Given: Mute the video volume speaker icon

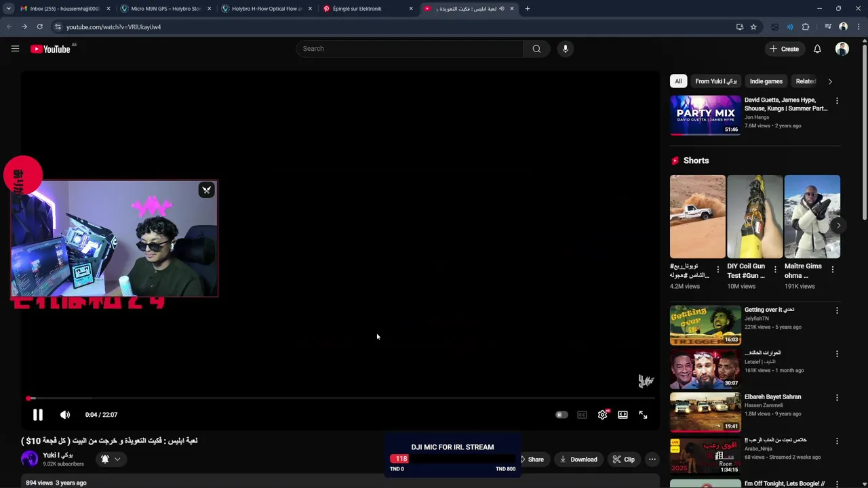Looking at the screenshot, I should (65, 415).
